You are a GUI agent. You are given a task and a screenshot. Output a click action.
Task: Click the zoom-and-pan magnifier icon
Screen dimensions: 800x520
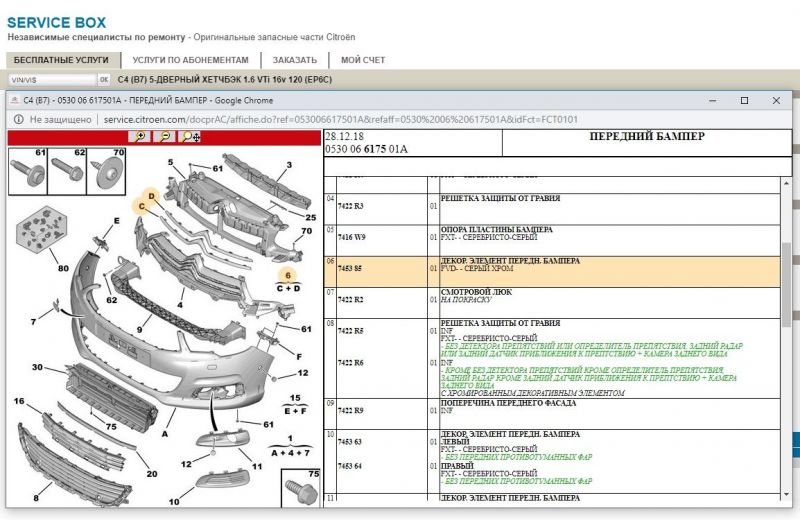click(189, 137)
